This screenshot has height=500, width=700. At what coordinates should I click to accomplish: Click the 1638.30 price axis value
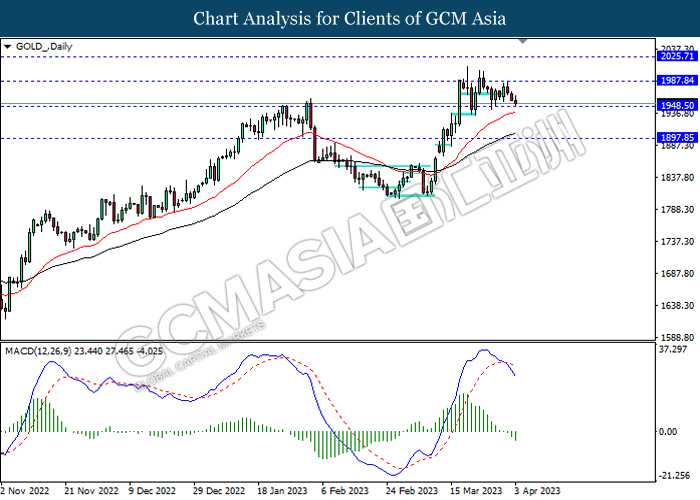(677, 306)
